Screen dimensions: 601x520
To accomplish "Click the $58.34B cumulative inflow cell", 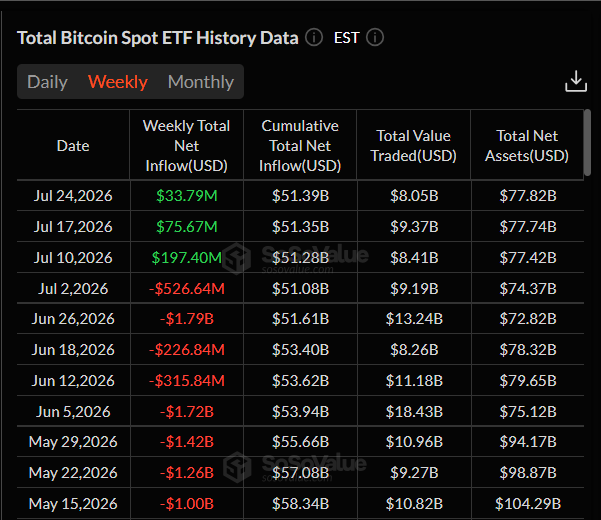I will (300, 504).
